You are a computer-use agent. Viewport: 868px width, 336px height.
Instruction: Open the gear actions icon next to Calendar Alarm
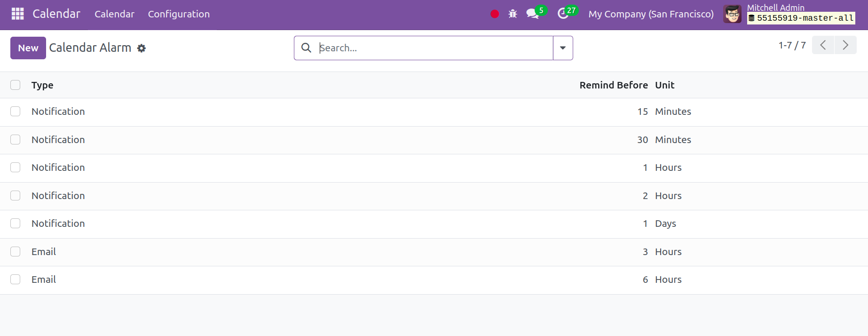pyautogui.click(x=142, y=48)
